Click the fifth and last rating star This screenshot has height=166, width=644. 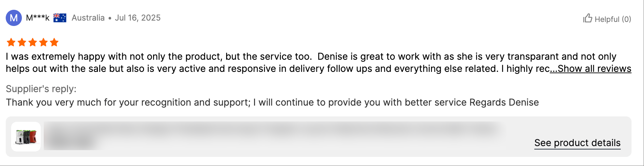point(54,42)
